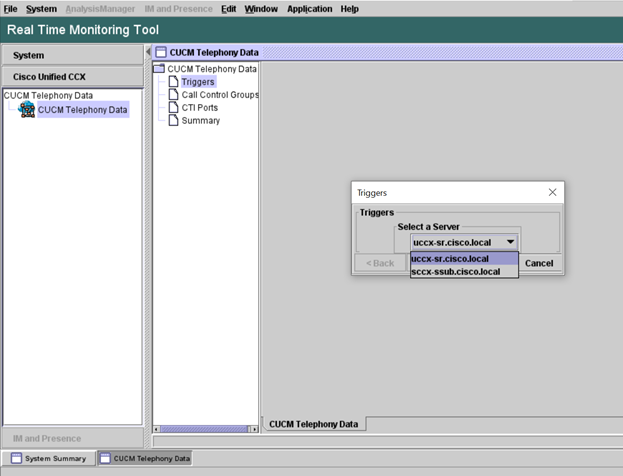This screenshot has height=476, width=623.
Task: Switch to System Summary window button
Action: pos(48,458)
